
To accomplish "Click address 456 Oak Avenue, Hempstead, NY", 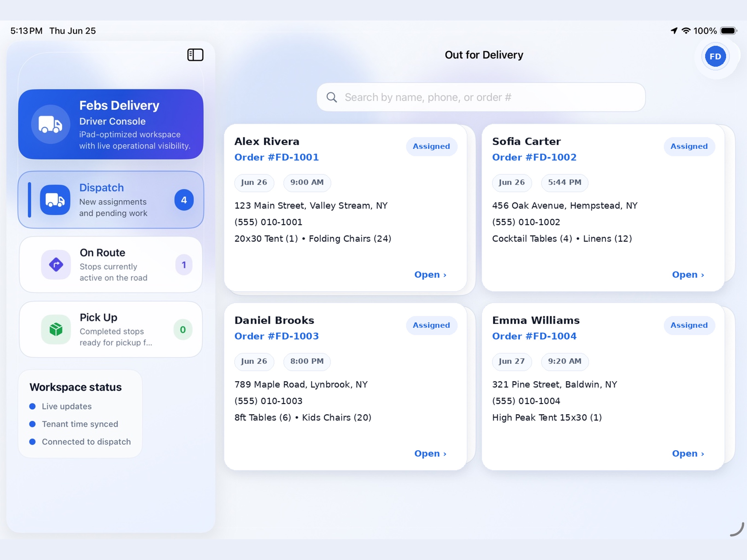I will pyautogui.click(x=565, y=205).
